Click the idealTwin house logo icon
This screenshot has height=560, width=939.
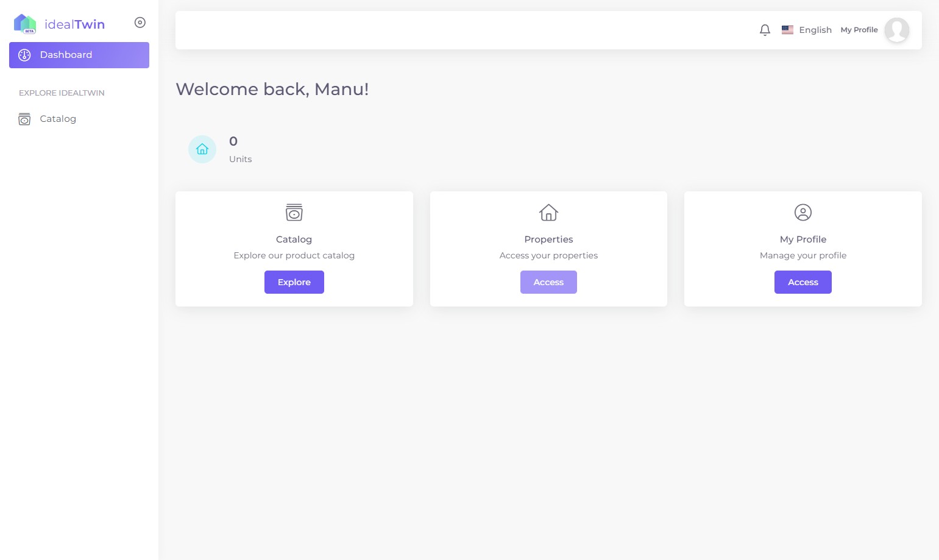(25, 24)
